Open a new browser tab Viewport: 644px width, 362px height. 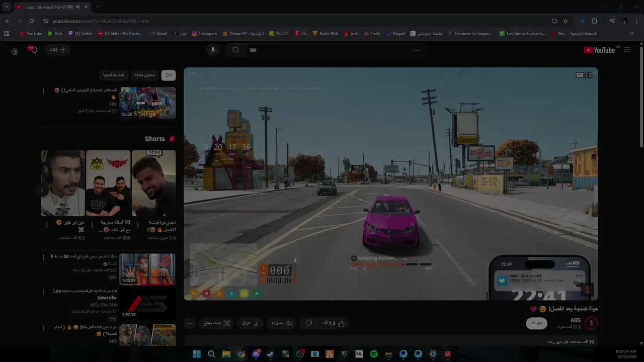click(98, 7)
